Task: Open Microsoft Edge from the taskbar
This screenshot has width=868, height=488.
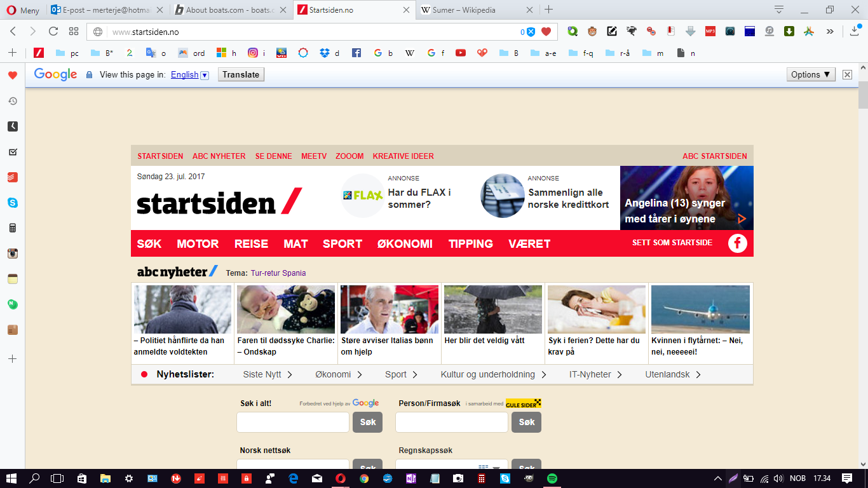Action: point(294,478)
